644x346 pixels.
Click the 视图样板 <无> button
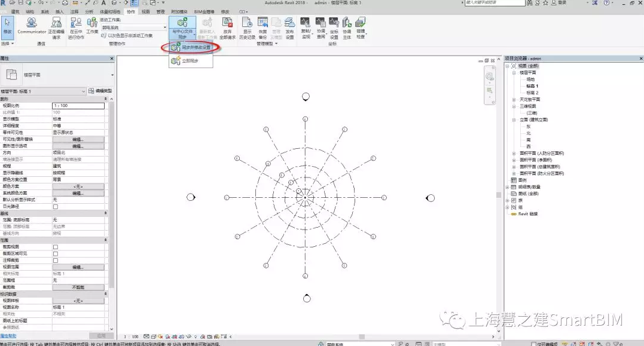pos(78,301)
